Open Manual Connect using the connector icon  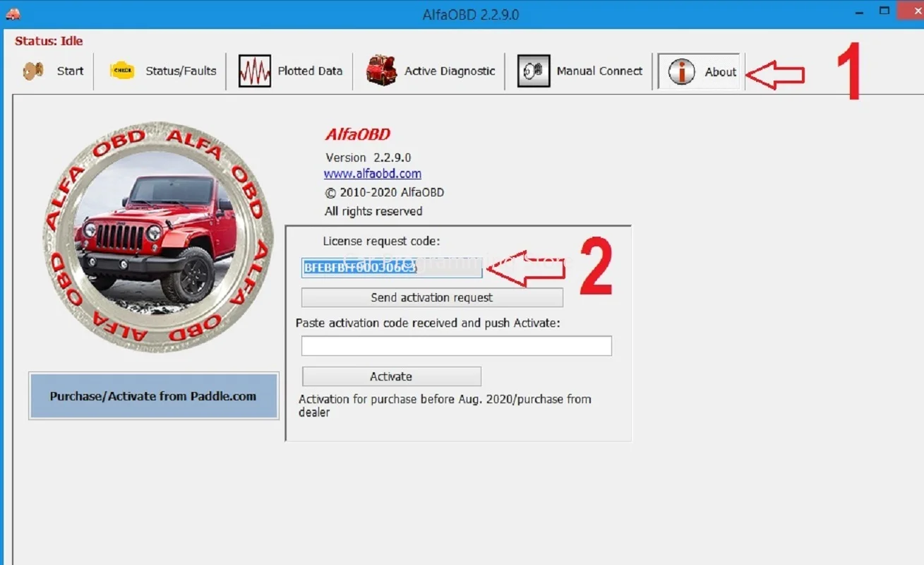[x=533, y=71]
